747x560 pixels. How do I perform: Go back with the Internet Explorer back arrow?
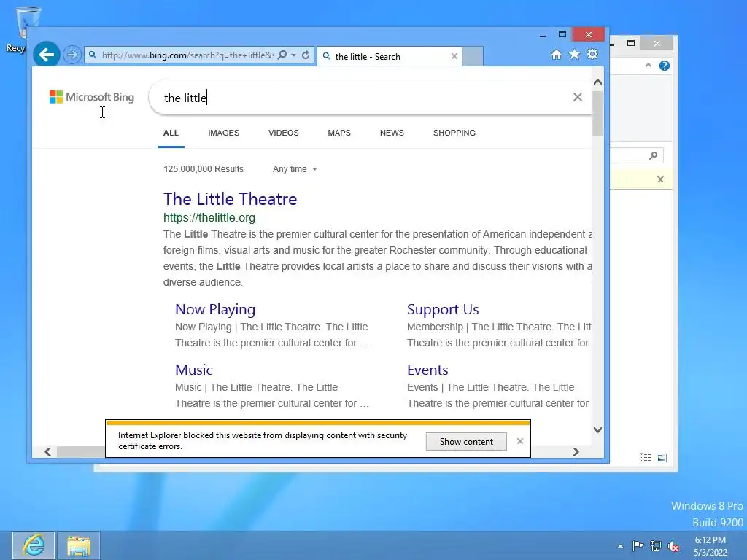pyautogui.click(x=47, y=55)
